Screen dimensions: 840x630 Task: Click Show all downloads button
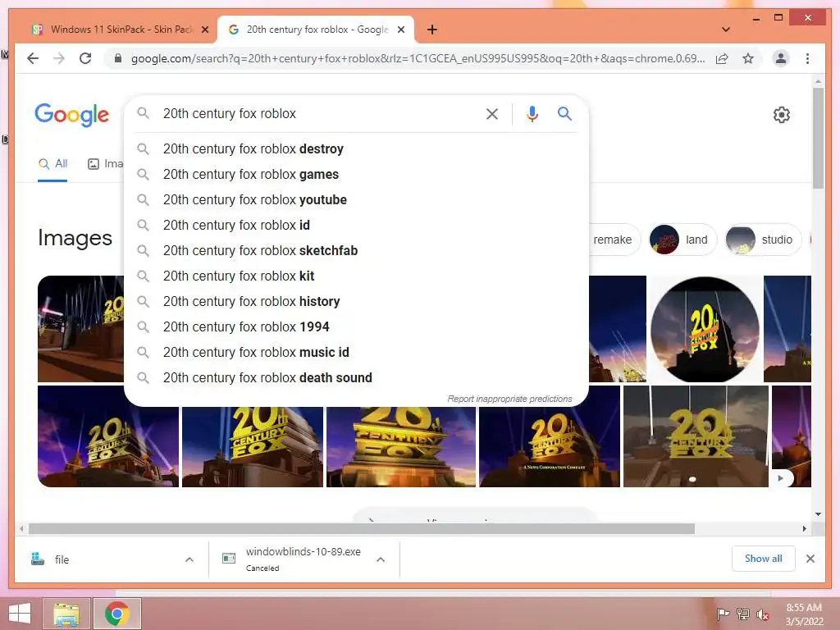point(764,559)
